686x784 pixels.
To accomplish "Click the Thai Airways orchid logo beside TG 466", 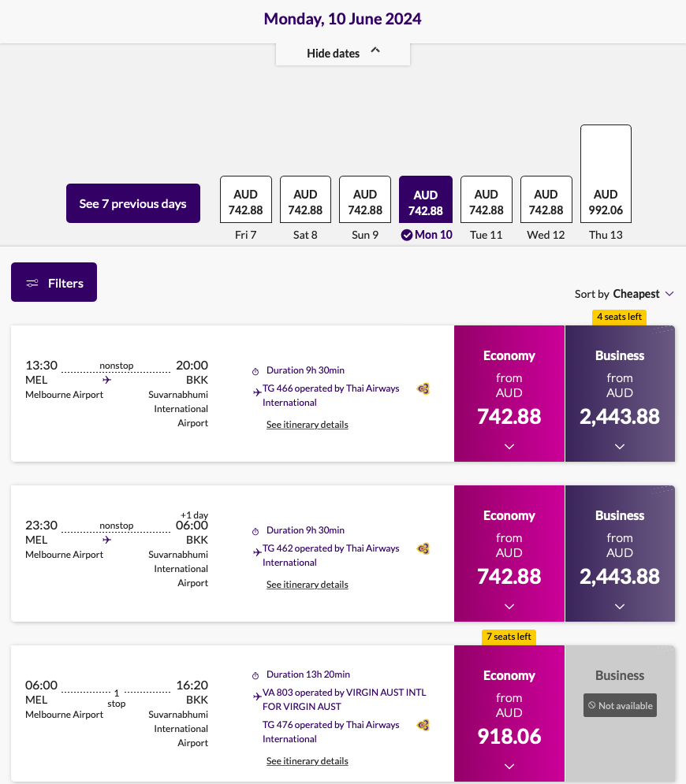I will coord(423,389).
